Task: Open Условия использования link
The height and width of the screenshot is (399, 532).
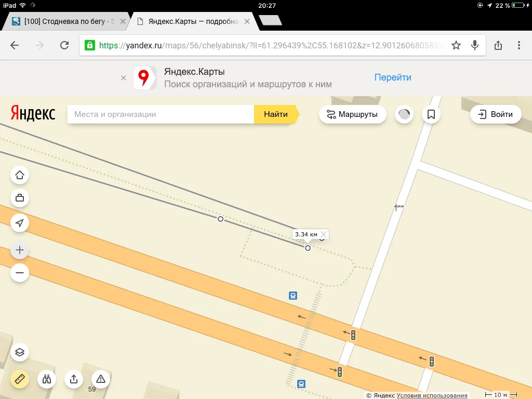Action: point(432,395)
